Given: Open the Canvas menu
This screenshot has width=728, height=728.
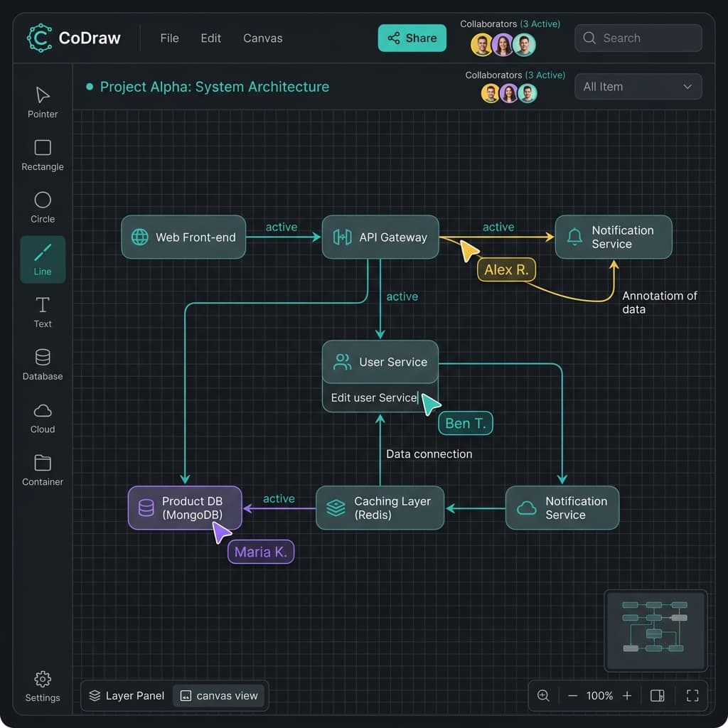Looking at the screenshot, I should [x=263, y=38].
